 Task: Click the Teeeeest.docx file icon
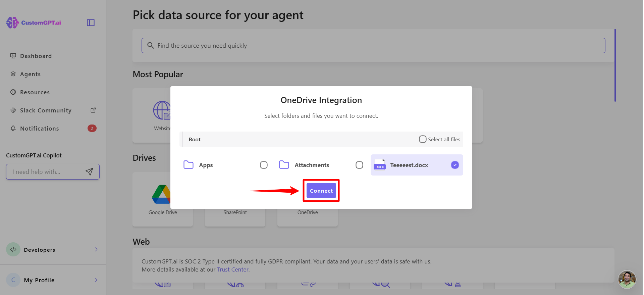point(380,164)
